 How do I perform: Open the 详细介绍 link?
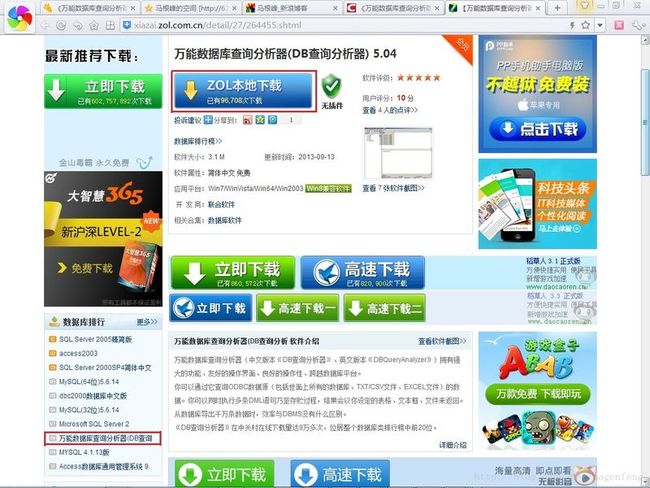click(453, 445)
